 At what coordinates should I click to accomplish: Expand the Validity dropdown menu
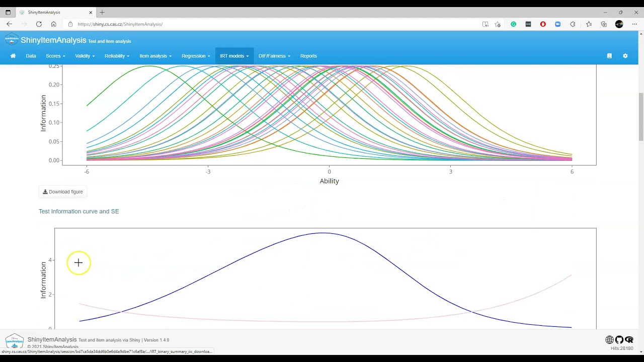tap(85, 56)
